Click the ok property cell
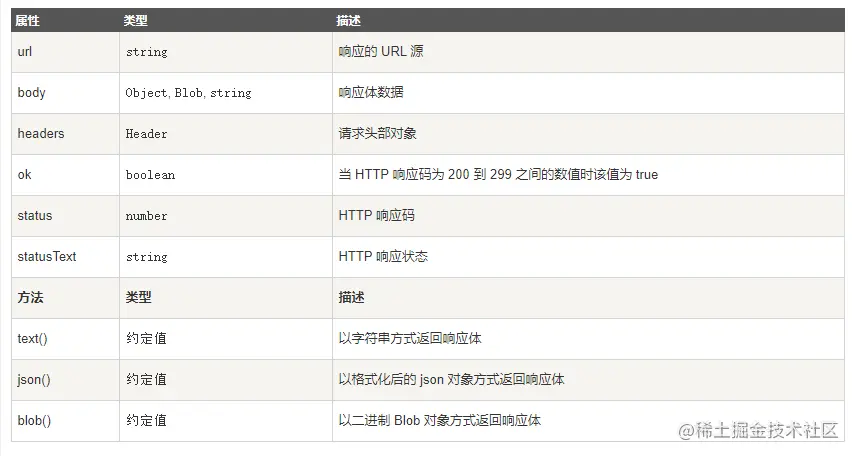This screenshot has height=456, width=854. [x=25, y=174]
